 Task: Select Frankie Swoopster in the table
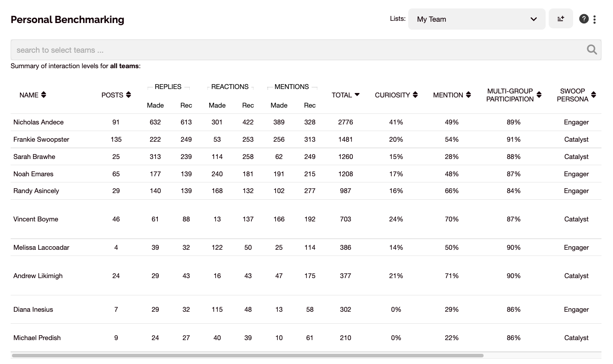point(41,139)
